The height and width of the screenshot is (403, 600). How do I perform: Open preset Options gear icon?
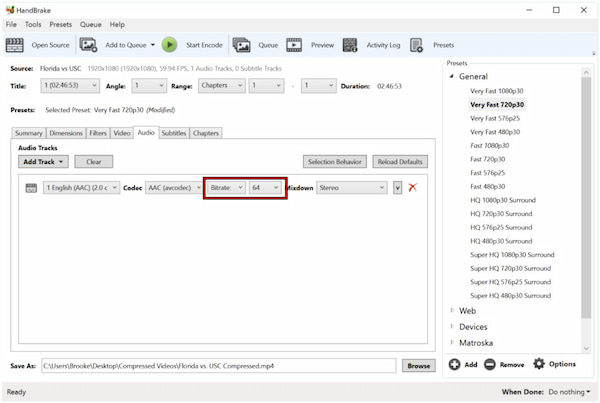pyautogui.click(x=539, y=364)
